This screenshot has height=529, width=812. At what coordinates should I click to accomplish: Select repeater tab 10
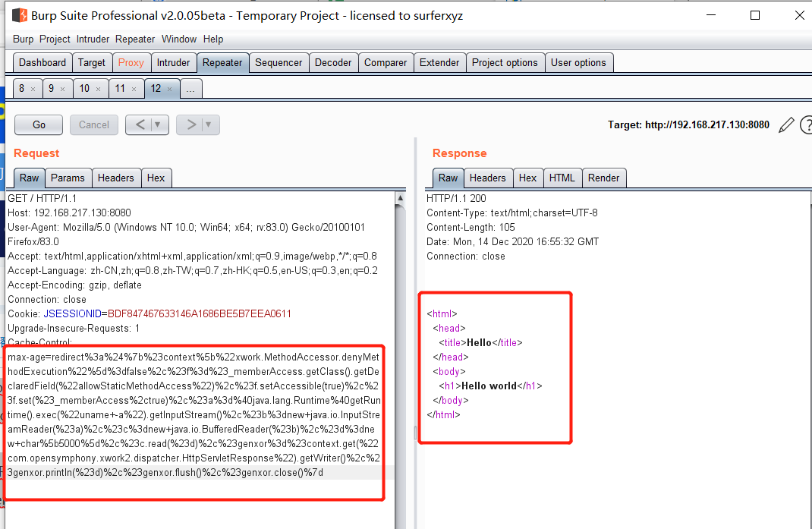84,89
